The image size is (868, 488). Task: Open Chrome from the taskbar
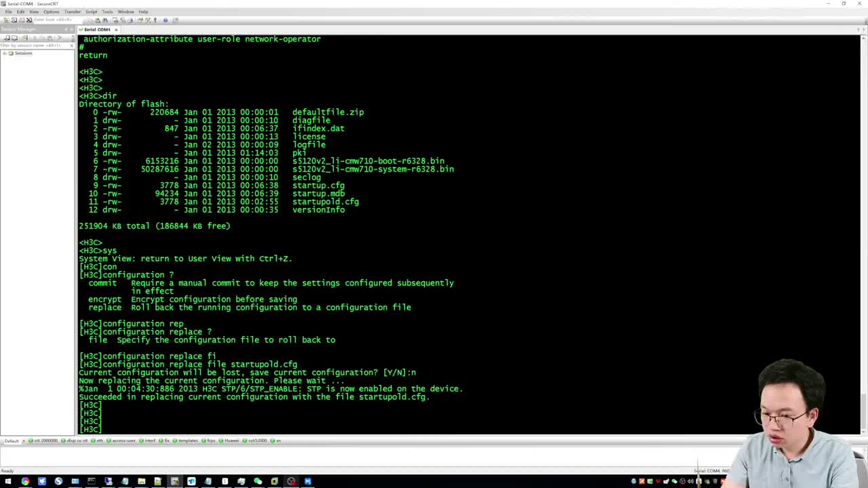click(25, 481)
